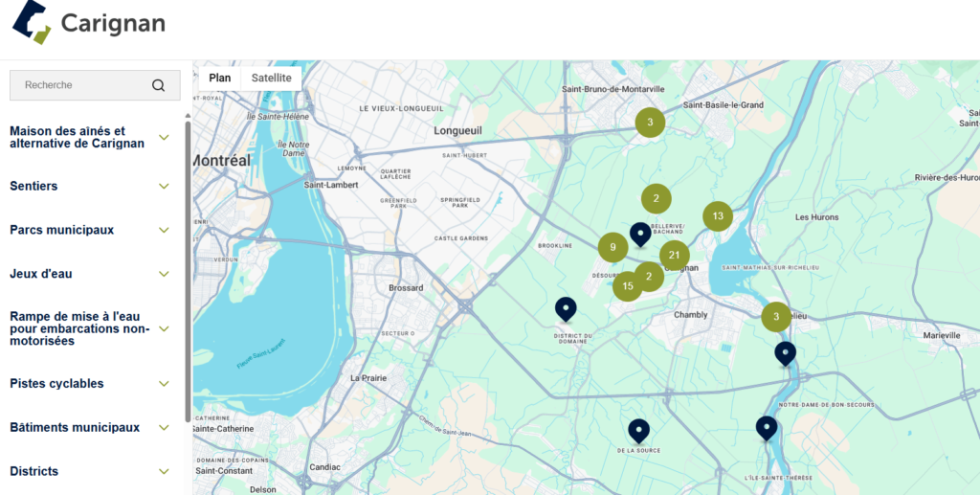Click the search magnifier icon
Viewport: 980px width, 495px height.
[159, 85]
